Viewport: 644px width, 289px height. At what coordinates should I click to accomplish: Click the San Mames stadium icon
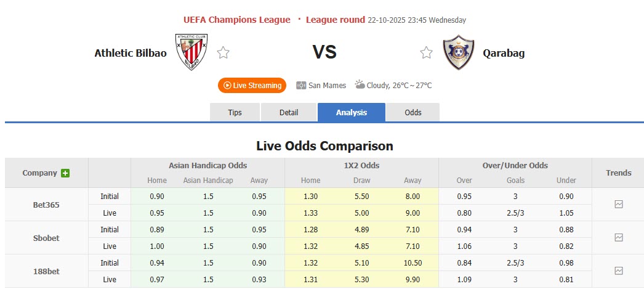pos(302,86)
